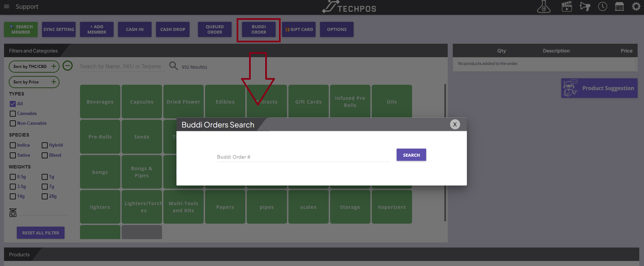
Task: Click the Add Member button
Action: coord(97,29)
